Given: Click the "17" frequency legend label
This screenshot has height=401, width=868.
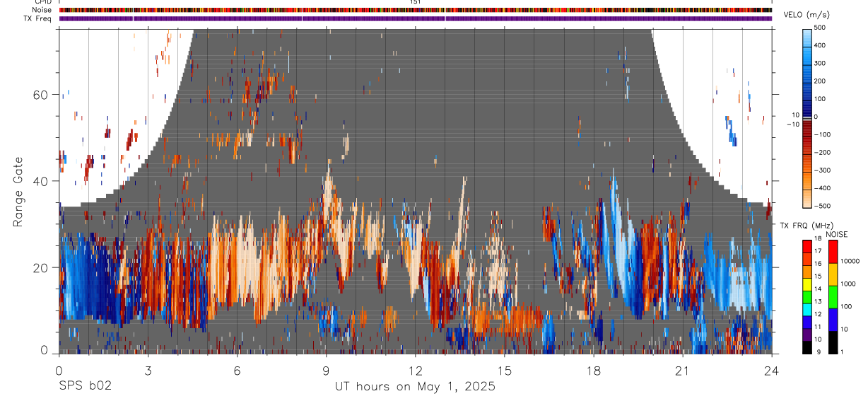Looking at the screenshot, I should [819, 251].
